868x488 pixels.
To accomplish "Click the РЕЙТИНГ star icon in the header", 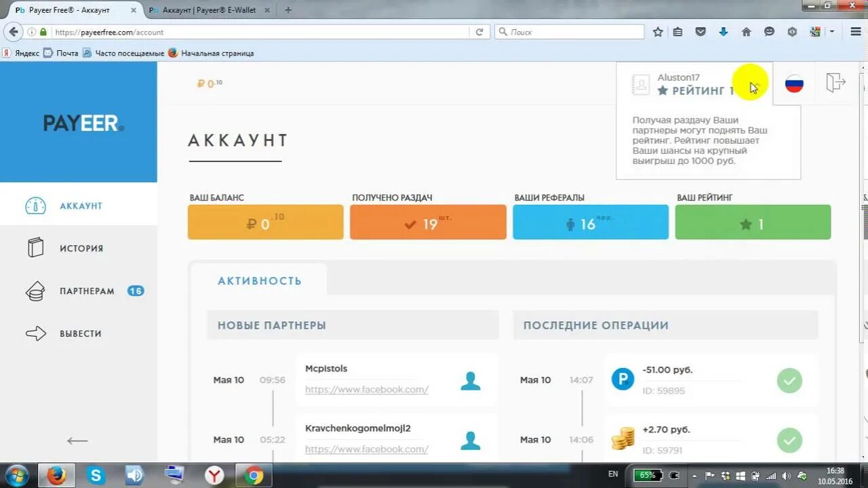I will (663, 91).
